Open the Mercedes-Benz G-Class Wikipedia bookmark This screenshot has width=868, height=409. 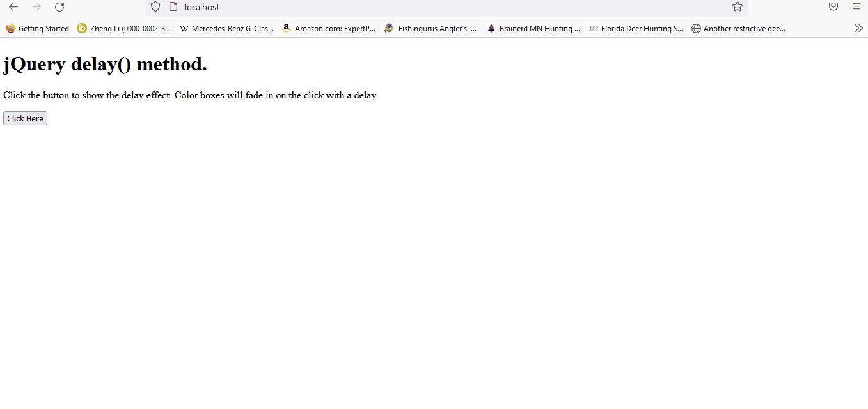pyautogui.click(x=226, y=28)
